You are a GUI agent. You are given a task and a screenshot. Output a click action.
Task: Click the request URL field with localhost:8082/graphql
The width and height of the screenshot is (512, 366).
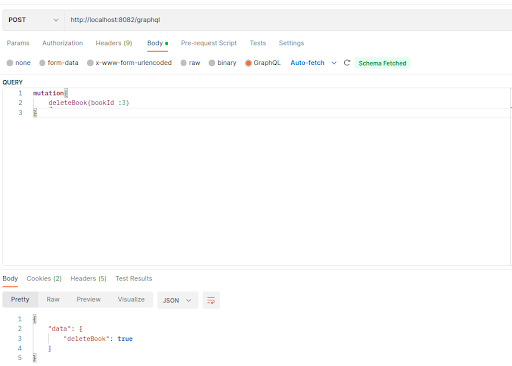288,20
